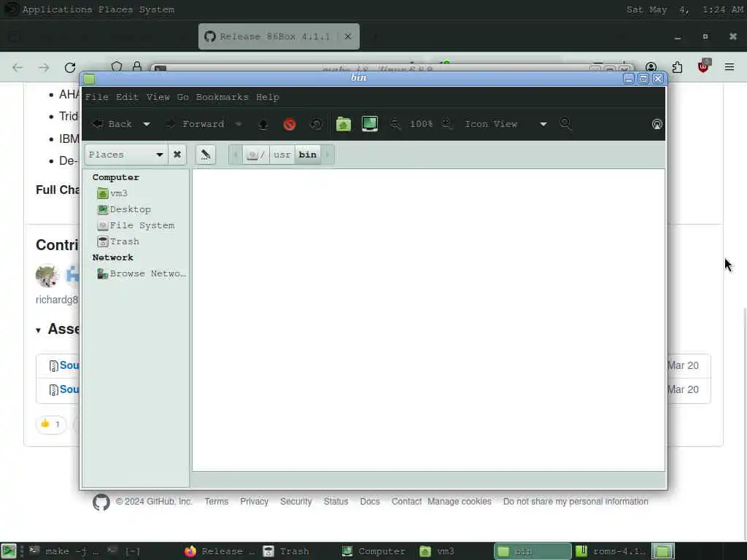Open Firefox extensions puzzle icon
Screen dimensions: 747x560
pos(677,68)
